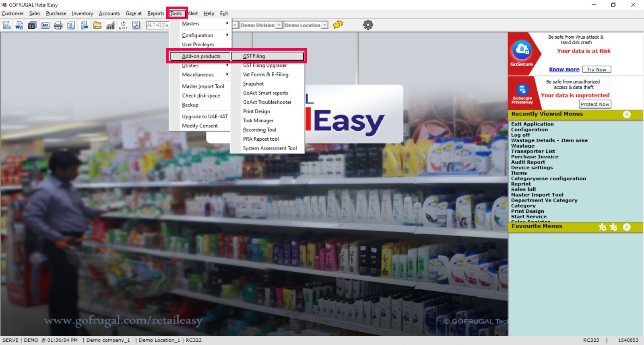This screenshot has height=345, width=644.
Task: Click the Know more link
Action: 564,70
